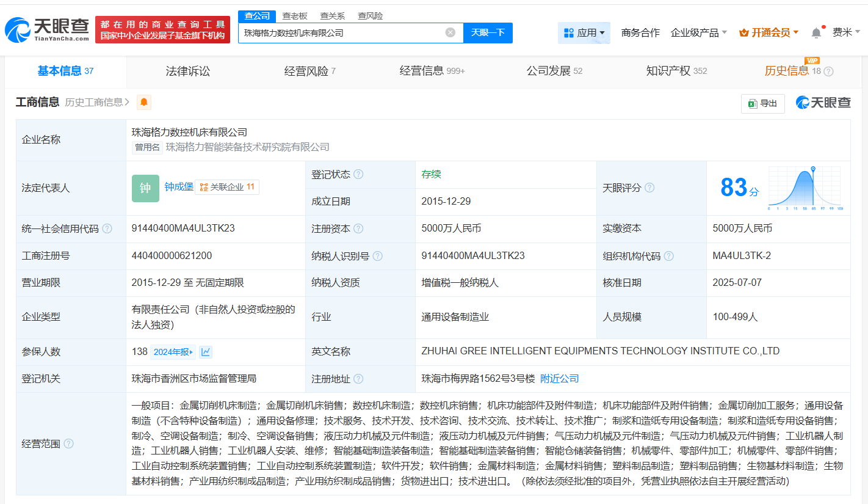Click the help icon beside 注册资本

(x=358, y=228)
